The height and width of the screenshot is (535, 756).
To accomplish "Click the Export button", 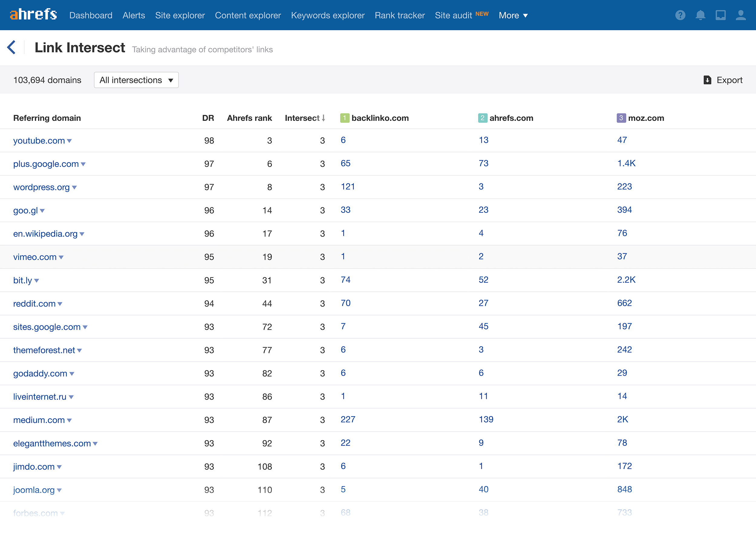I will click(723, 80).
